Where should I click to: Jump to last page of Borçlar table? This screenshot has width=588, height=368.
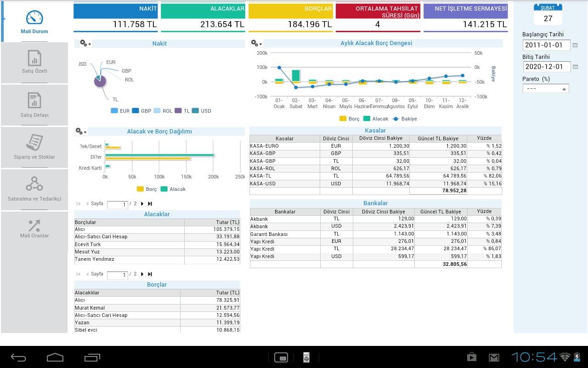tap(150, 274)
